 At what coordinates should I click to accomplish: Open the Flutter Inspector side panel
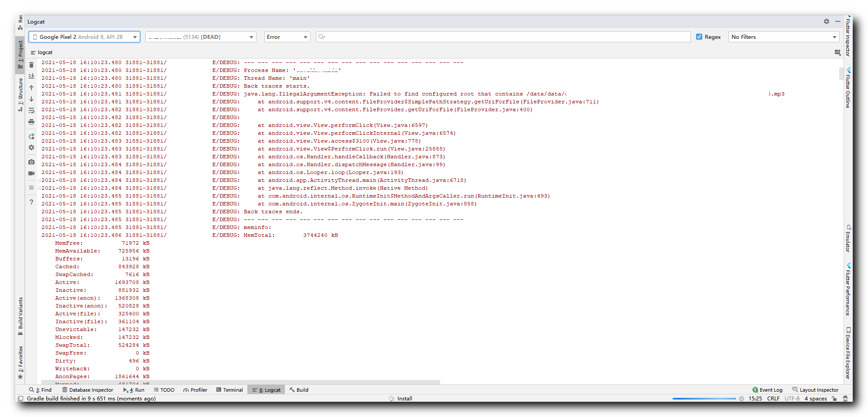tap(848, 36)
